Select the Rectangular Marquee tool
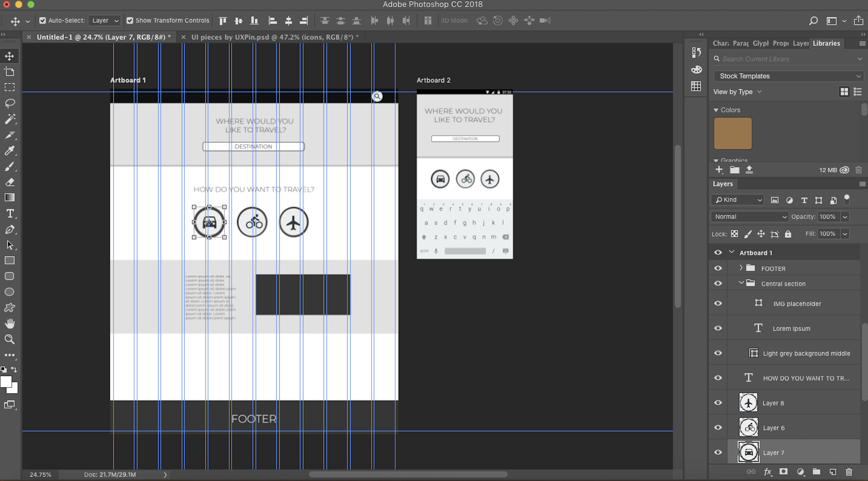This screenshot has height=481, width=868. [x=9, y=87]
